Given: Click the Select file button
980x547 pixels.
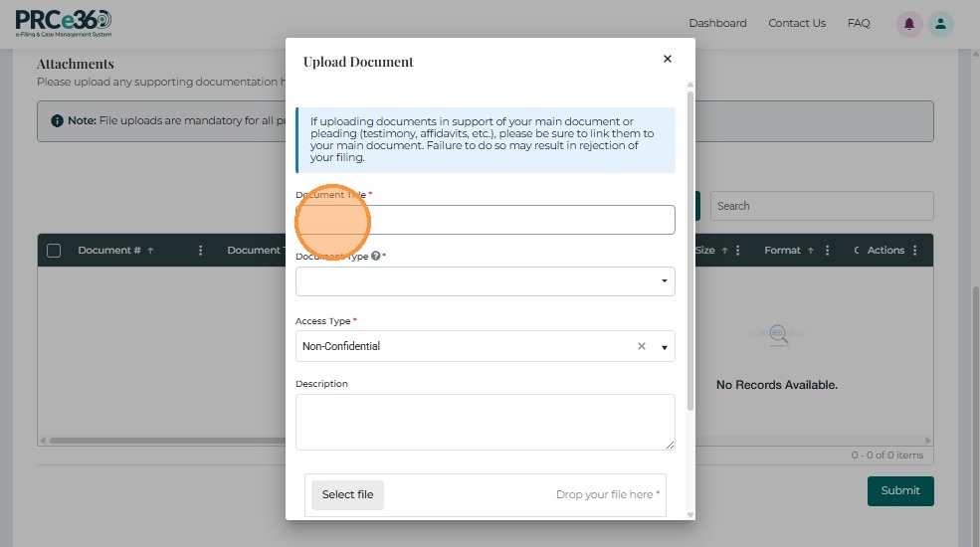Looking at the screenshot, I should 347,494.
